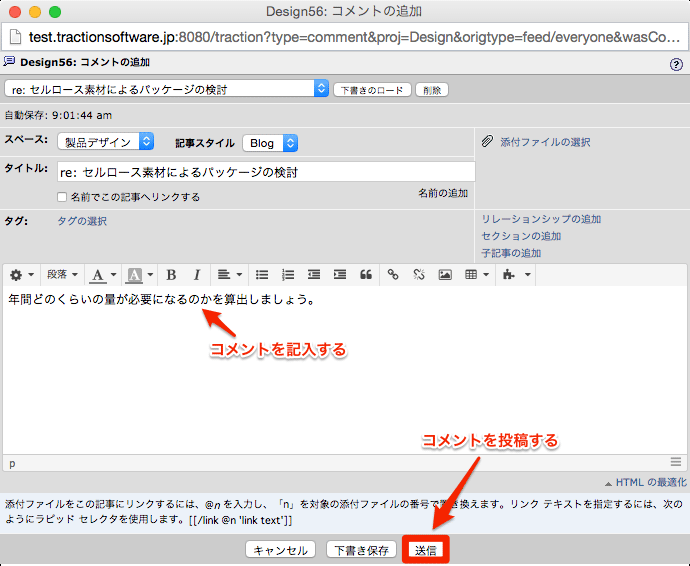Expand the alignment dropdown arrow
The image size is (690, 566).
click(x=239, y=275)
